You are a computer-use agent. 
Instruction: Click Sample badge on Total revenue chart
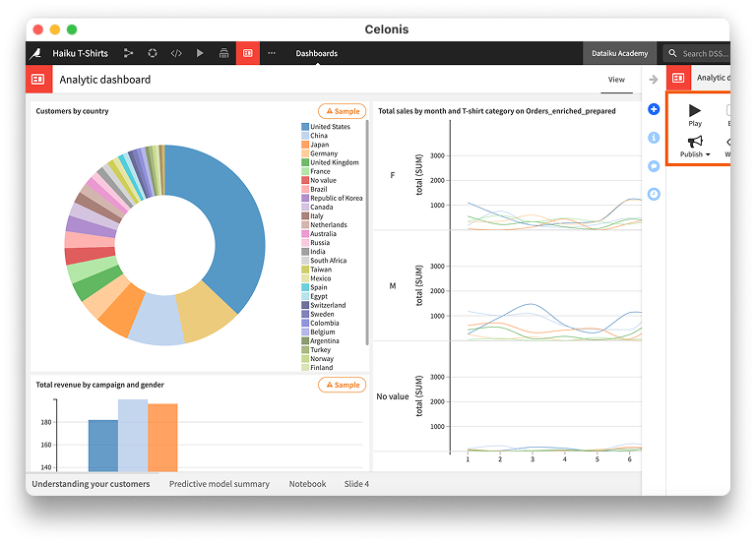343,385
